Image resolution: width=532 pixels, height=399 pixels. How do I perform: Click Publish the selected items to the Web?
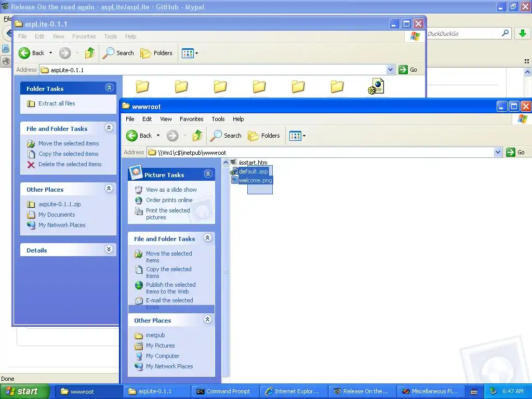click(x=170, y=288)
